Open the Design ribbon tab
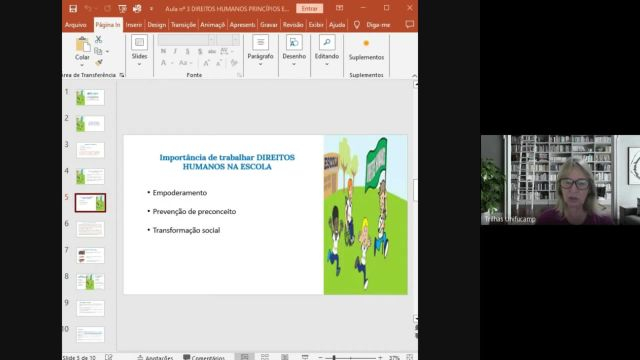 [157, 25]
